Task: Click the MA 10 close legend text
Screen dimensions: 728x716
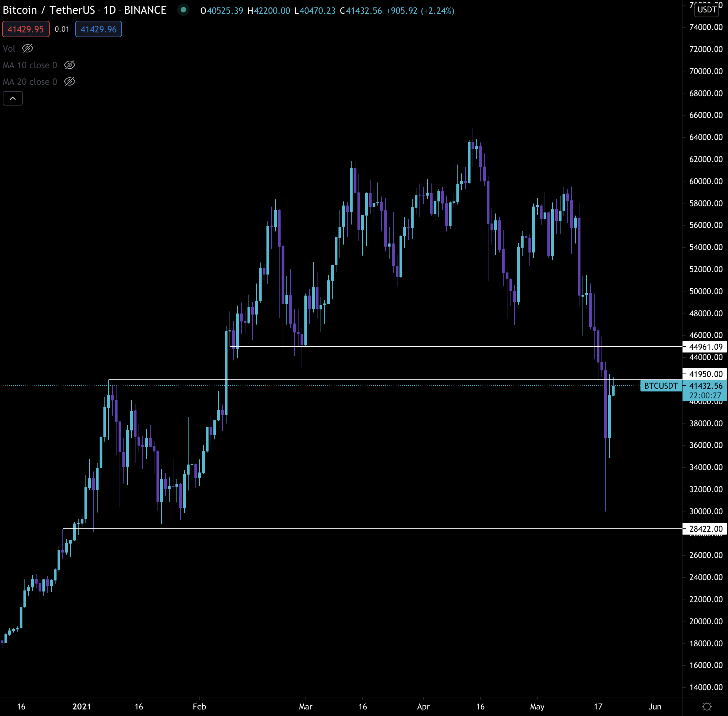Action: pyautogui.click(x=30, y=65)
